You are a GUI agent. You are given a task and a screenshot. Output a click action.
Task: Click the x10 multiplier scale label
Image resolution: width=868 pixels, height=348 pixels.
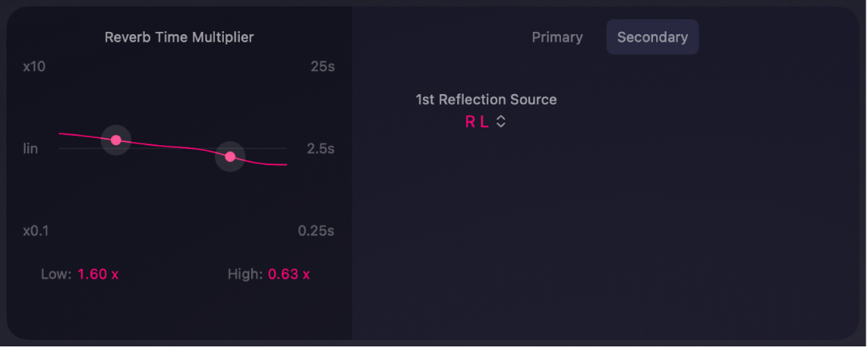pyautogui.click(x=34, y=66)
